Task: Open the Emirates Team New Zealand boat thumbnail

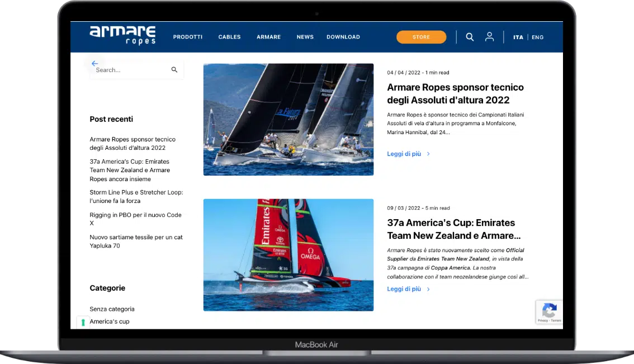Action: 288,255
